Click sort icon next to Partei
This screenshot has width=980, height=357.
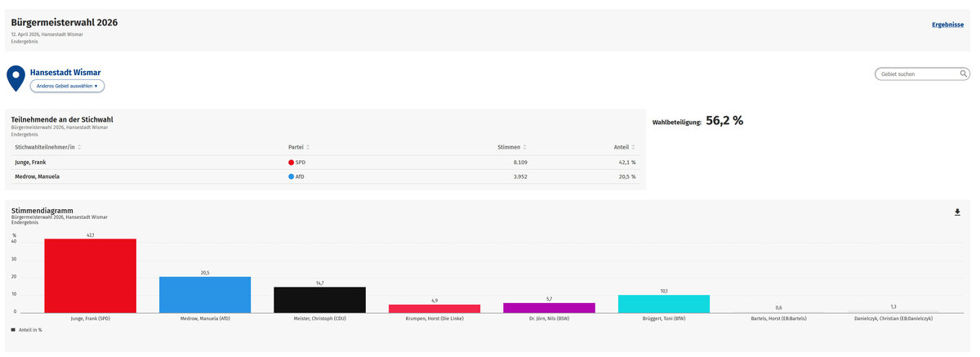[307, 147]
